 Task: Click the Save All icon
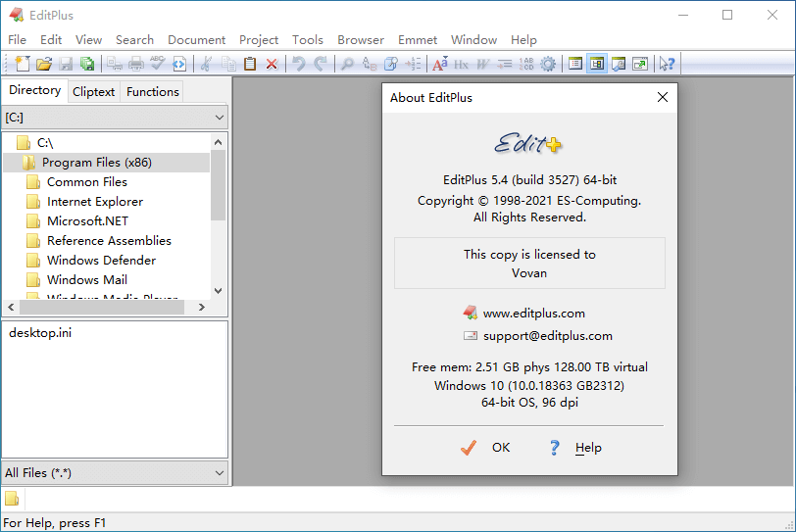pos(87,64)
